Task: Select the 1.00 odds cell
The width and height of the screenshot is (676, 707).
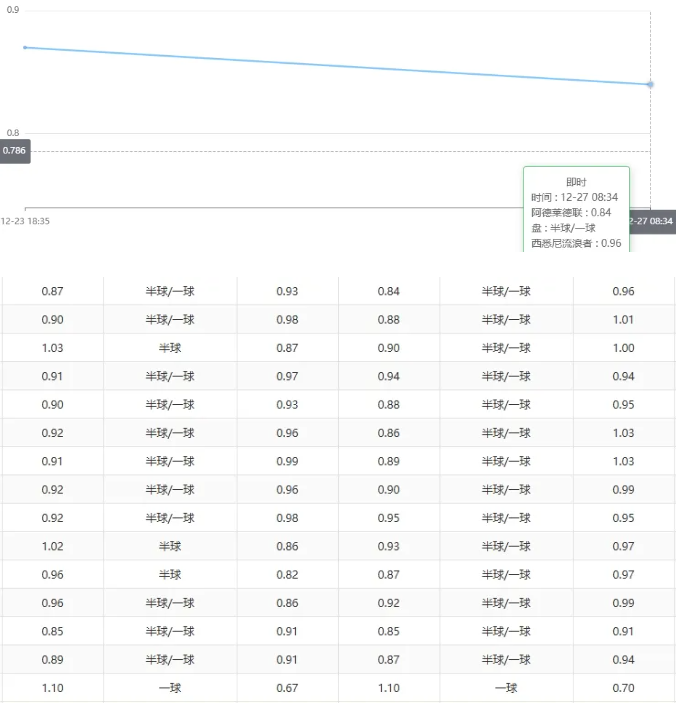Action: [623, 348]
